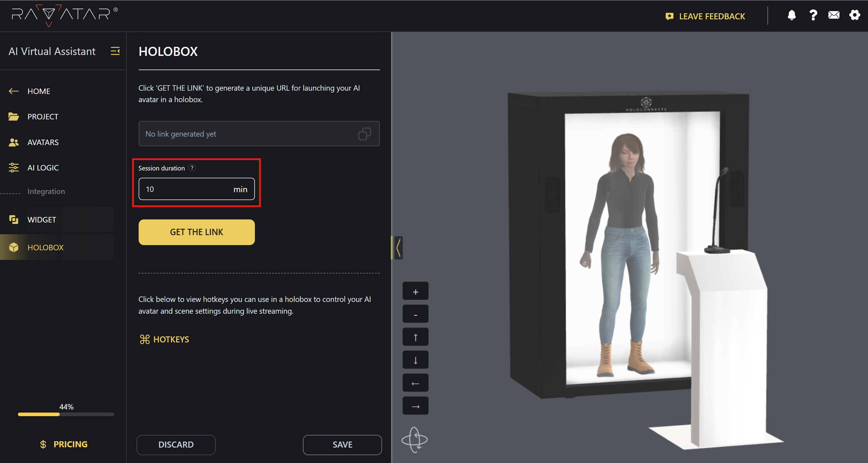
Task: Open the WIDGET integration item
Action: pyautogui.click(x=41, y=220)
